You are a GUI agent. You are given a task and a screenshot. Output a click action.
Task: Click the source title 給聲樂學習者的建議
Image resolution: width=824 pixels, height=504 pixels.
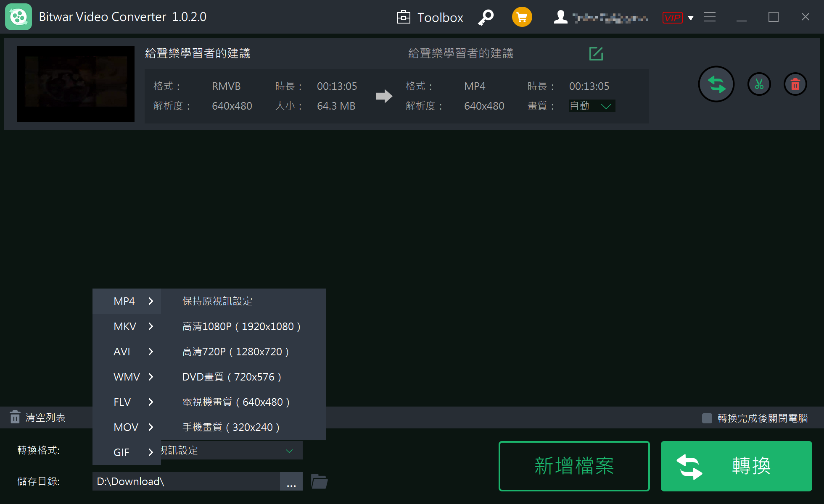pos(198,53)
